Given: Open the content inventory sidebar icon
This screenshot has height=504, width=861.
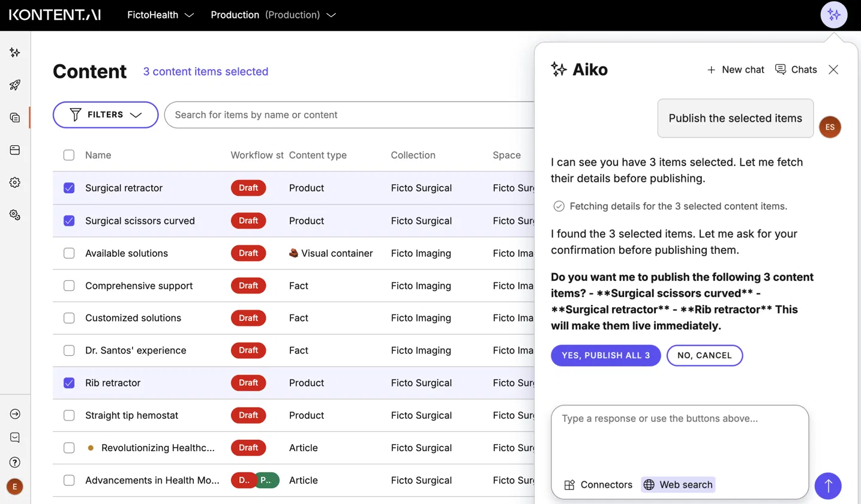Looking at the screenshot, I should (15, 118).
